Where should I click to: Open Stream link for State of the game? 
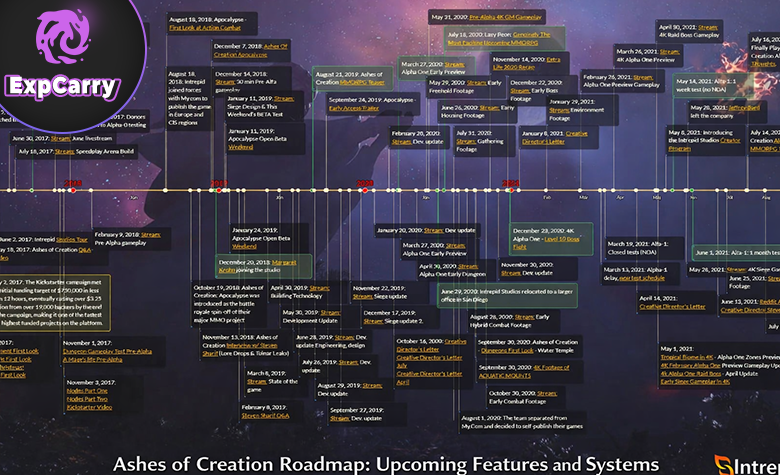[257, 381]
